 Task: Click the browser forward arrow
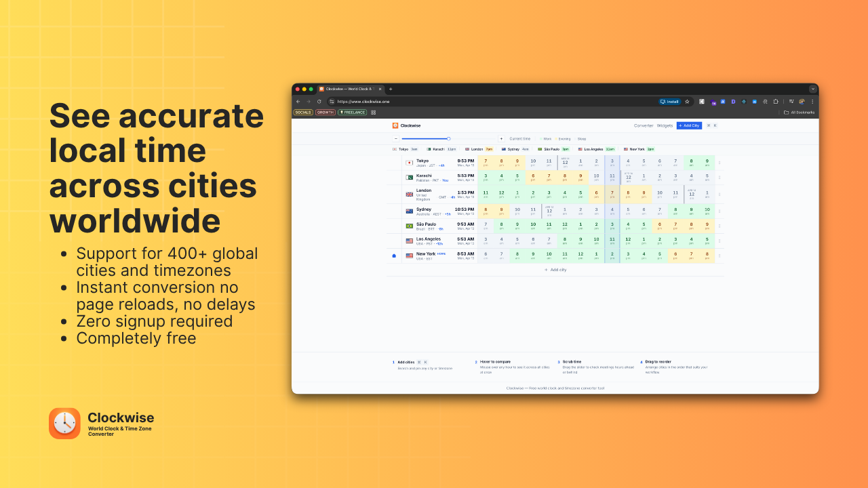(309, 102)
